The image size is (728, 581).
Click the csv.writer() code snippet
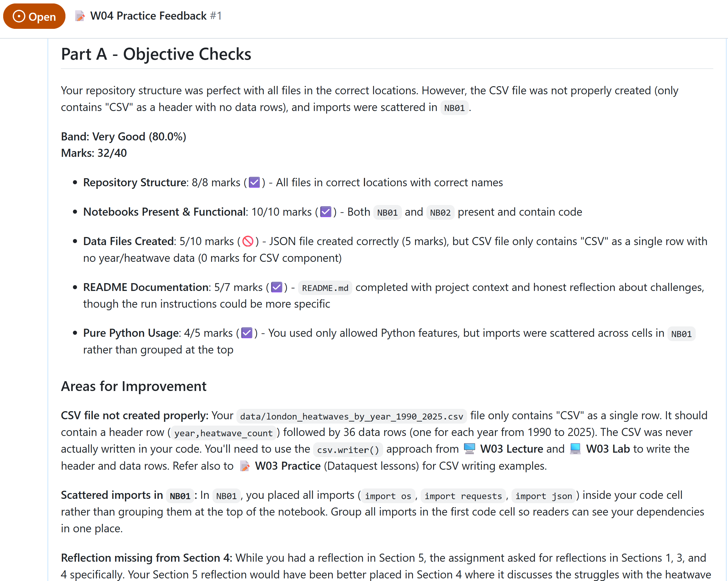click(x=348, y=450)
